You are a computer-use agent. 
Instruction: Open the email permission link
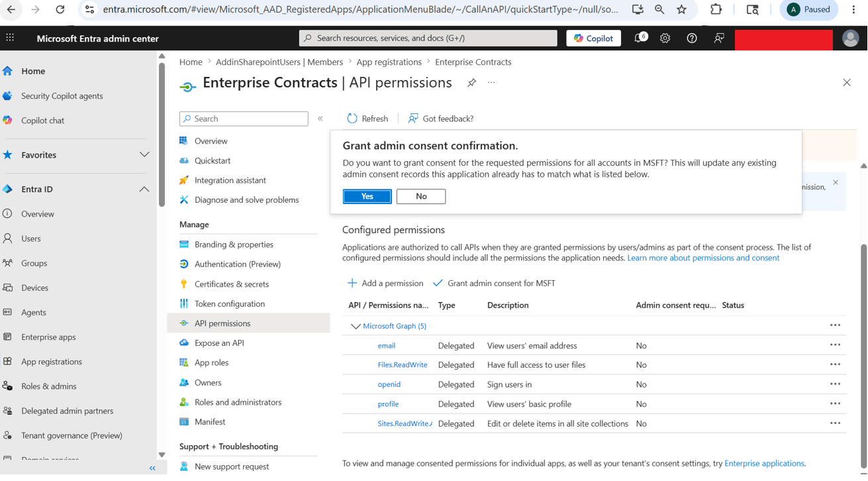[x=386, y=345]
